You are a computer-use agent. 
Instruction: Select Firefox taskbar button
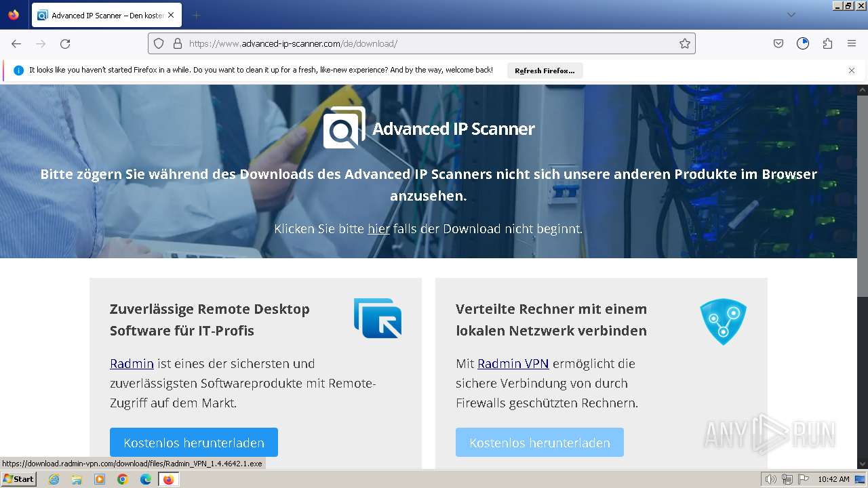pos(168,479)
